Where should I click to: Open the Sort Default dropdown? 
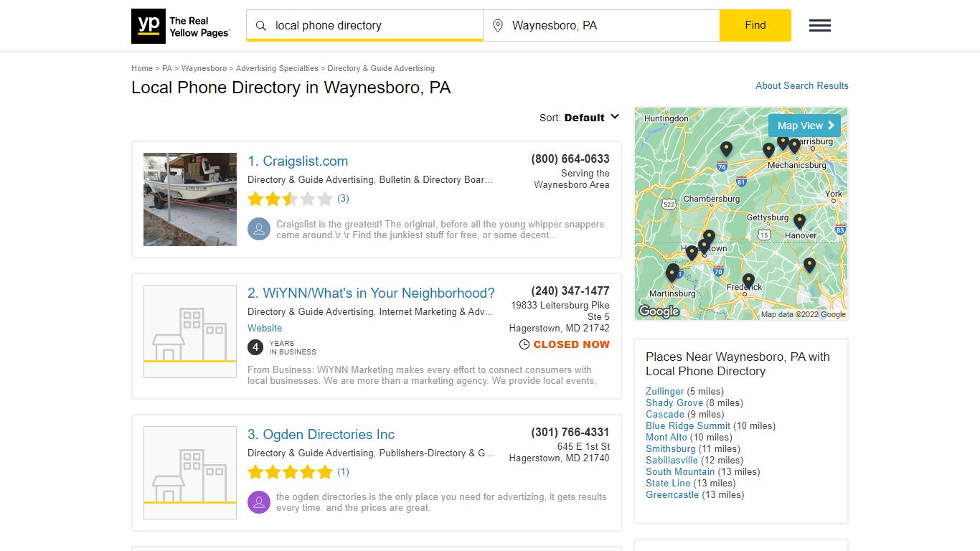coord(579,118)
